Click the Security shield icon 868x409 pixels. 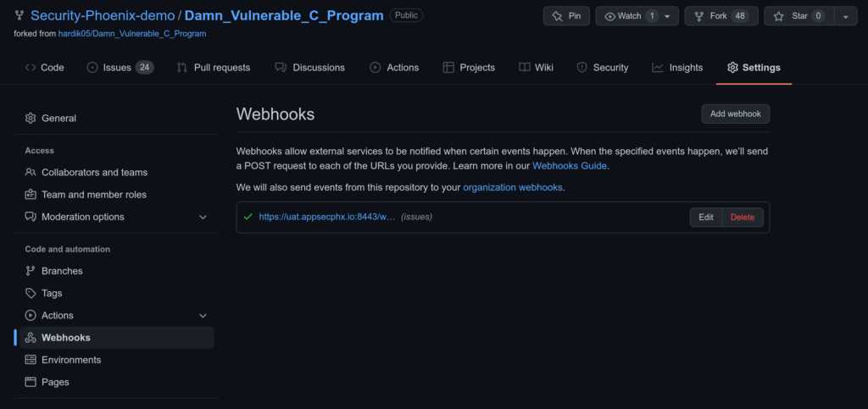(x=581, y=68)
